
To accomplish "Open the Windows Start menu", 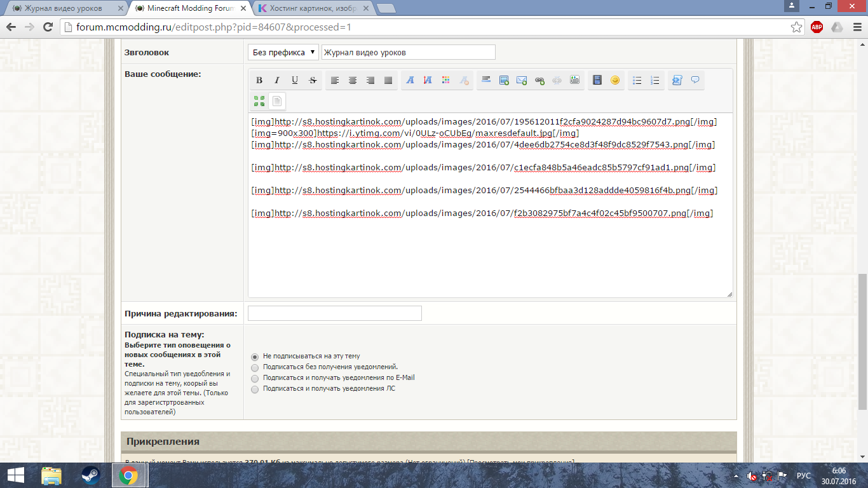I will (15, 475).
